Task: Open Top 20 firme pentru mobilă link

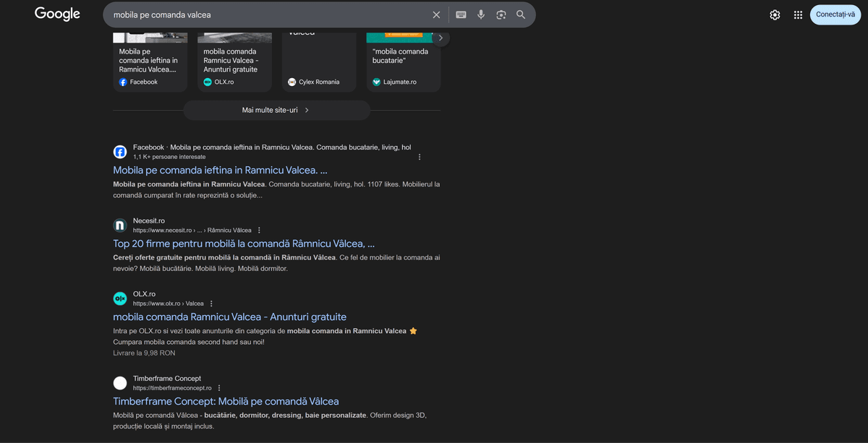Action: [244, 244]
